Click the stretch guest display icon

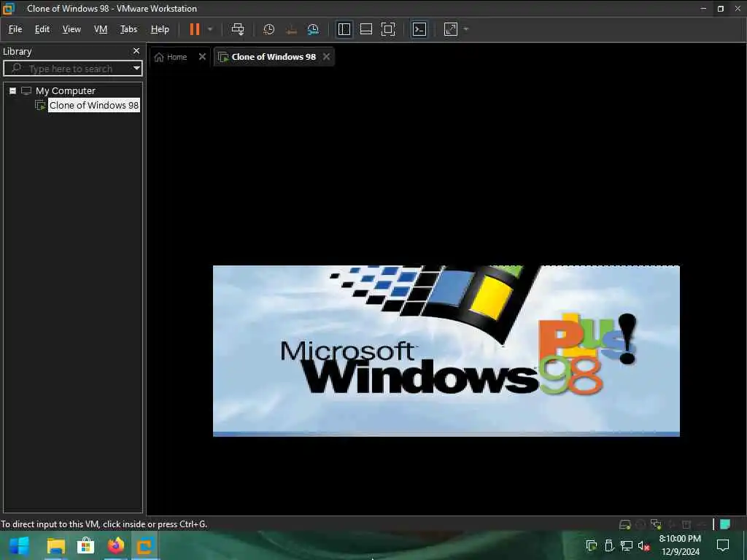pos(451,29)
